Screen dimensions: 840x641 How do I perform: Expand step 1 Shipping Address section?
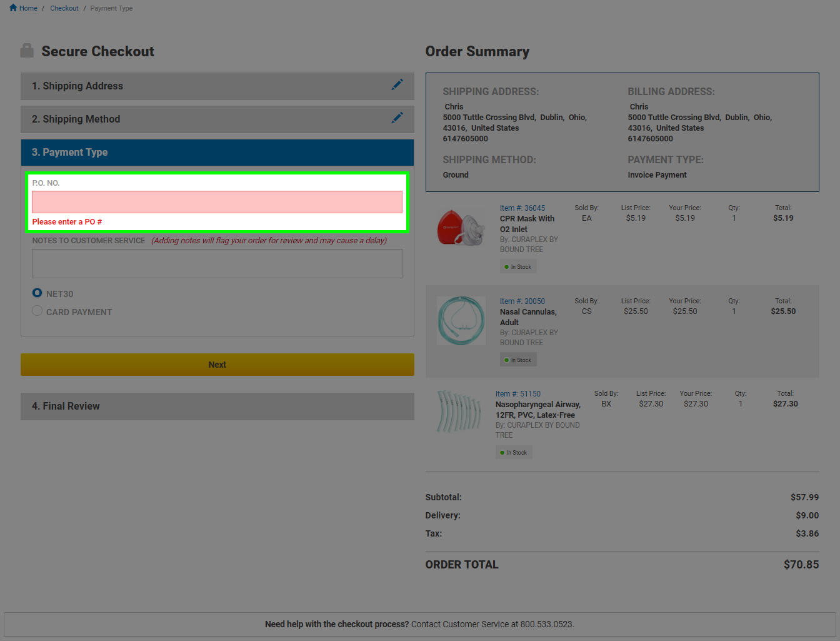click(x=217, y=86)
